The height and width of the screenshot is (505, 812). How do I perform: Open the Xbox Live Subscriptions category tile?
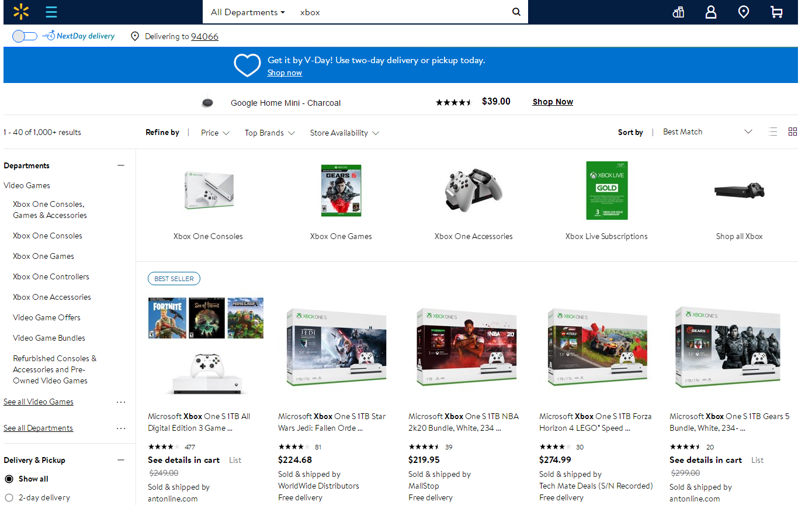606,202
